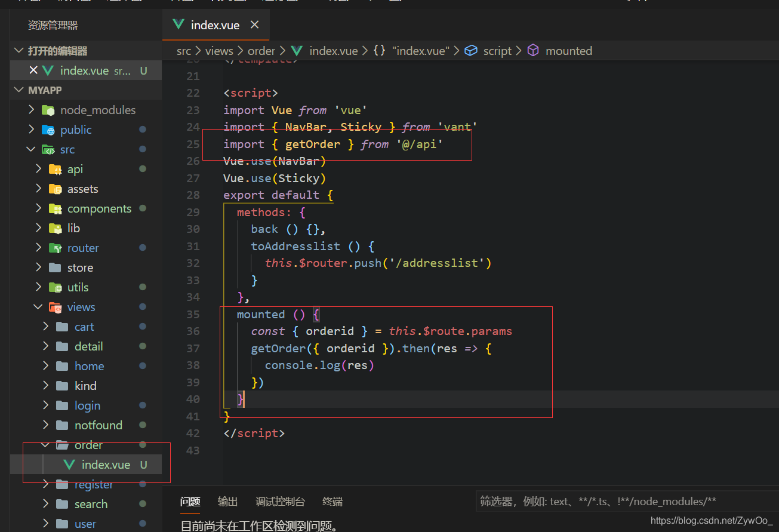Select the register folder in the tree
Screen dimensions: 779x532
point(86,484)
